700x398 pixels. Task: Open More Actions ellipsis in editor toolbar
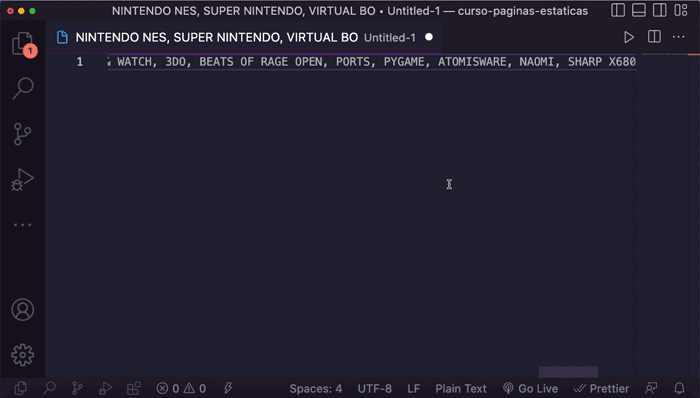point(679,37)
